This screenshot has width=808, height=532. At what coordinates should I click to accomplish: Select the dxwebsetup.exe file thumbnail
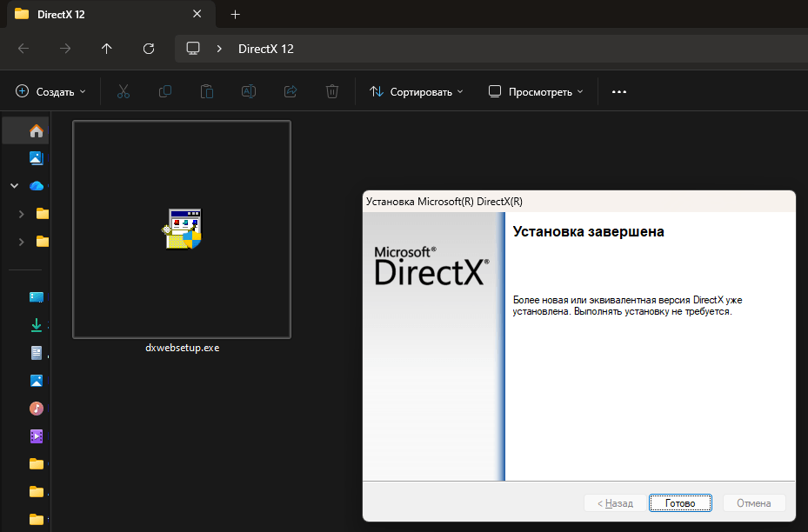(x=182, y=229)
